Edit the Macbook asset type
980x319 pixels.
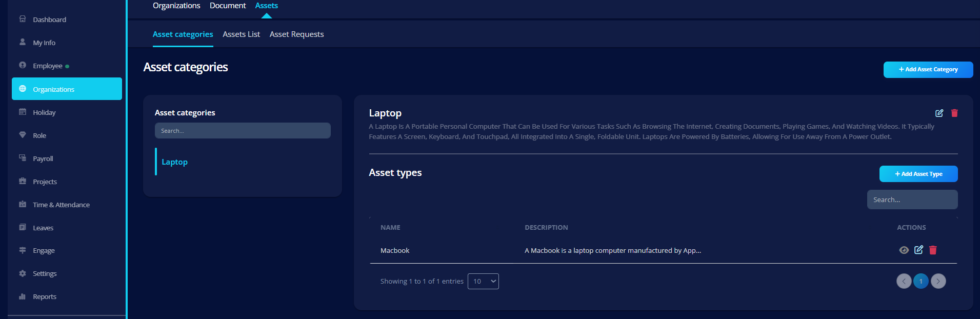click(918, 250)
